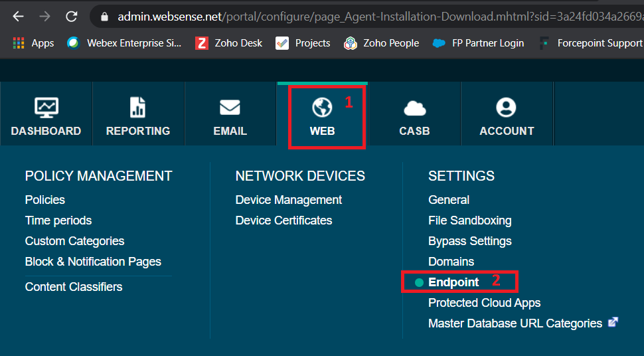Click the URL address bar
This screenshot has width=644, height=356.
366,17
